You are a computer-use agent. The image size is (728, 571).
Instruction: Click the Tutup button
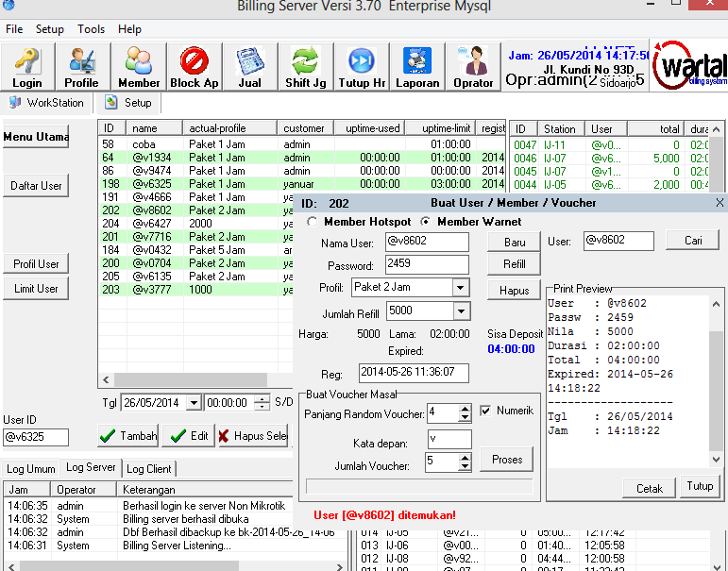click(x=700, y=486)
